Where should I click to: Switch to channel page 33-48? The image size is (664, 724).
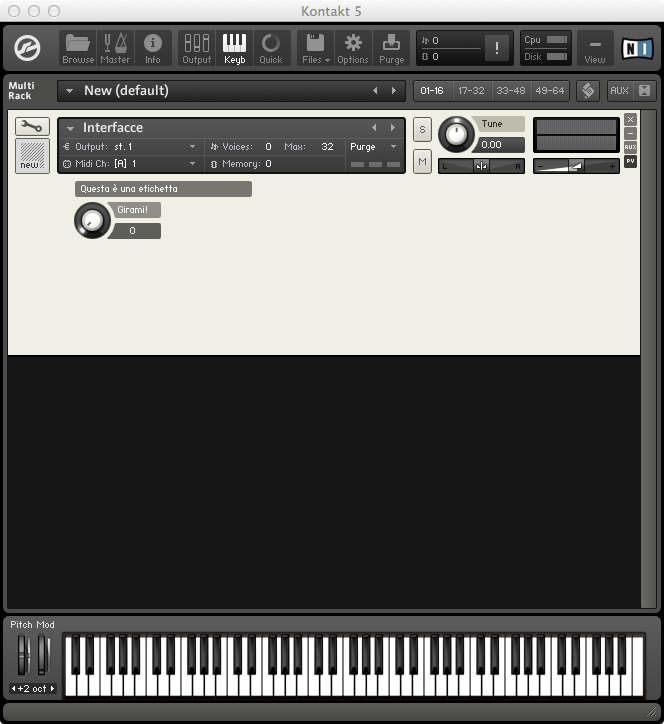pyautogui.click(x=510, y=91)
